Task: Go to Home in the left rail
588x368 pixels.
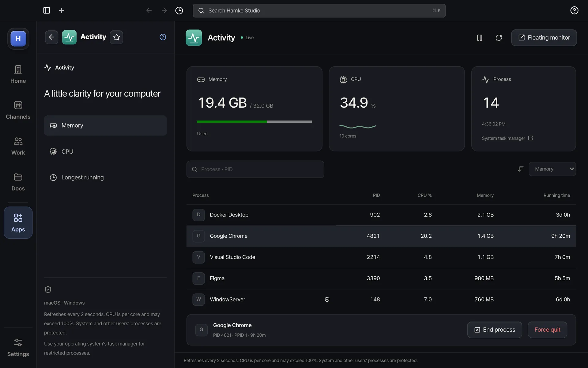Action: click(18, 74)
